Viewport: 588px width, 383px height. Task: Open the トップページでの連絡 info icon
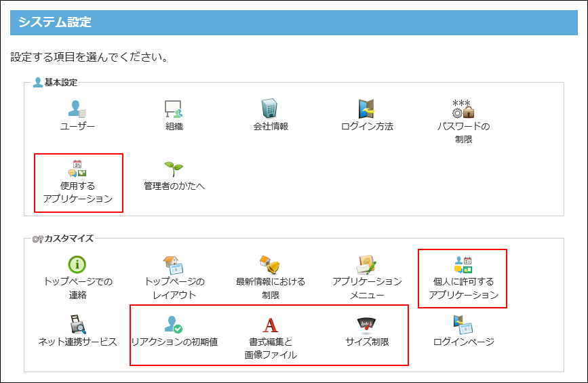pyautogui.click(x=77, y=264)
